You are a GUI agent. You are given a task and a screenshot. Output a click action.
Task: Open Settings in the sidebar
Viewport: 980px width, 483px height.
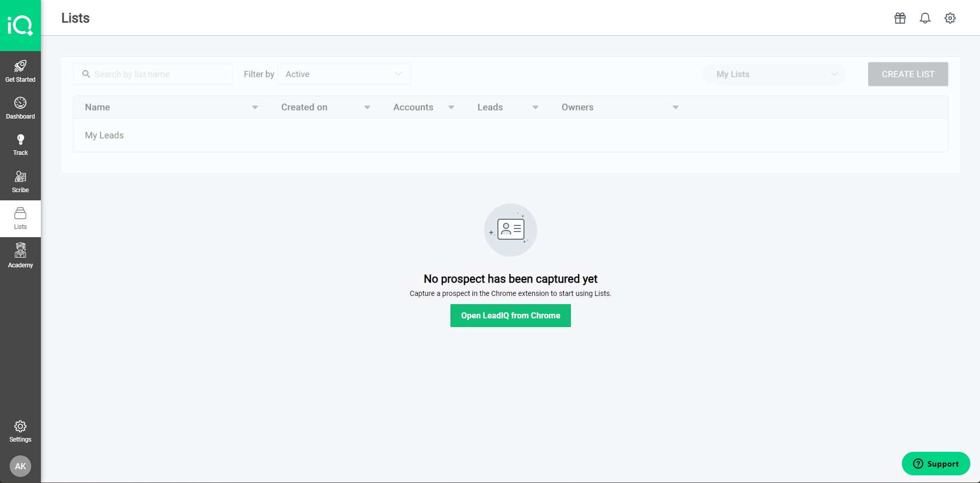click(x=20, y=431)
